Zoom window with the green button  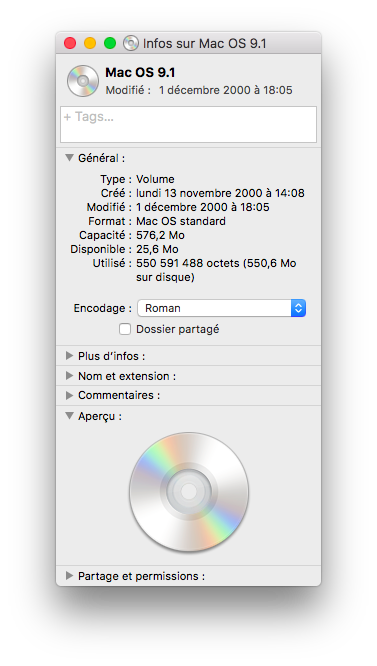coord(110,43)
